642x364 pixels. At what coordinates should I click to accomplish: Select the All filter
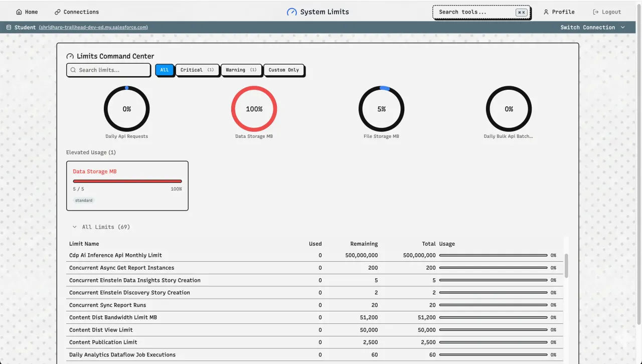(165, 70)
